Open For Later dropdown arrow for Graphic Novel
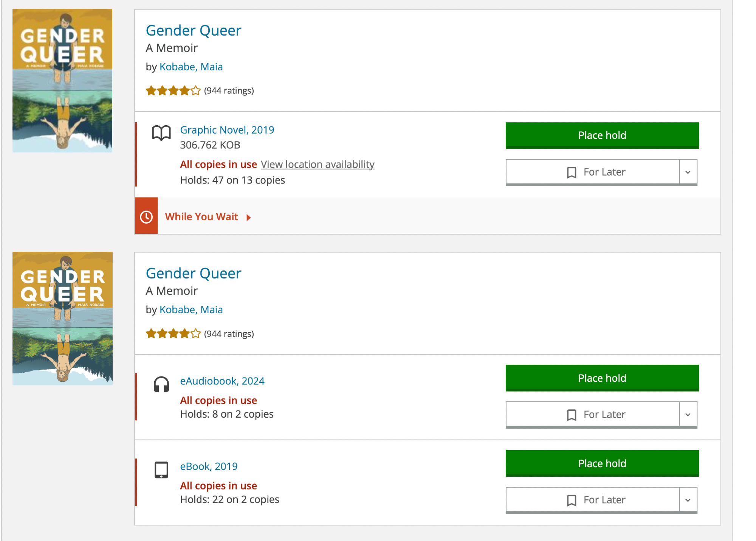Viewport: 756px width, 541px height. point(688,173)
